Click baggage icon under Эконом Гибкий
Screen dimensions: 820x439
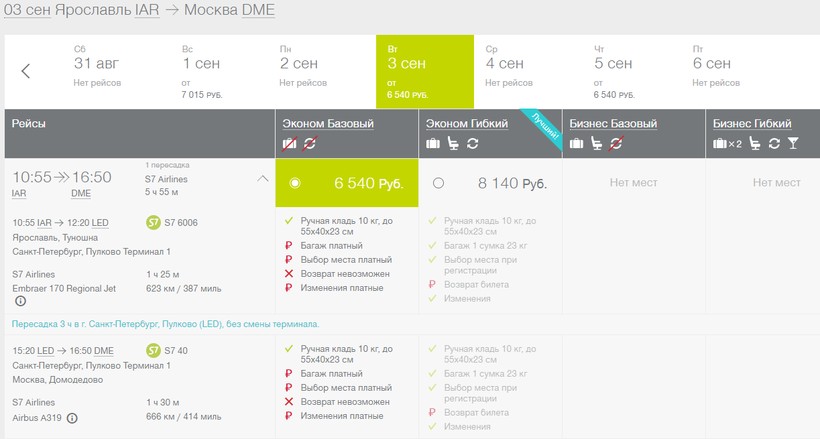433,143
